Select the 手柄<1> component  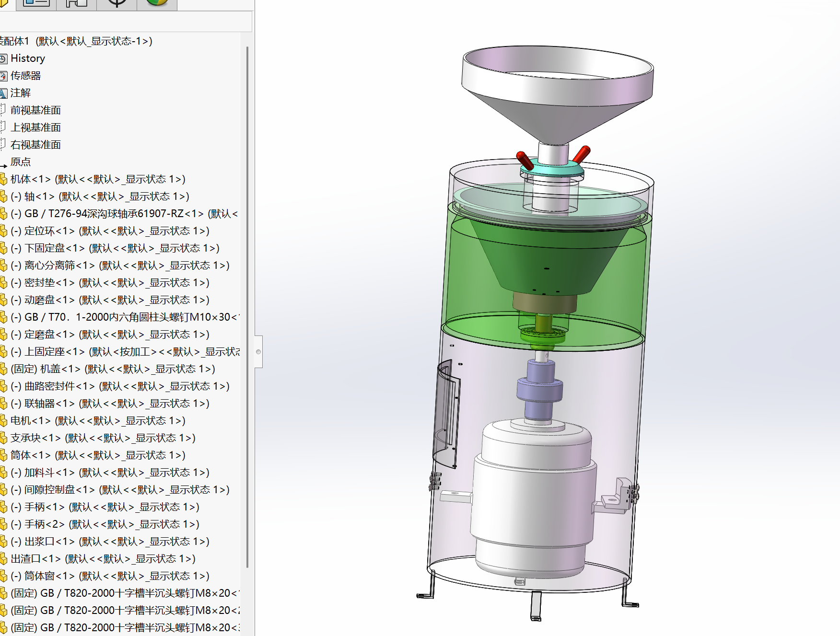pos(105,507)
